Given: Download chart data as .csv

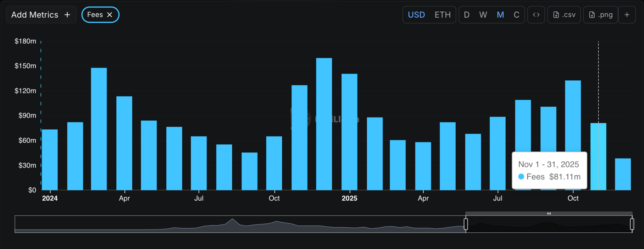Looking at the screenshot, I should (x=564, y=15).
